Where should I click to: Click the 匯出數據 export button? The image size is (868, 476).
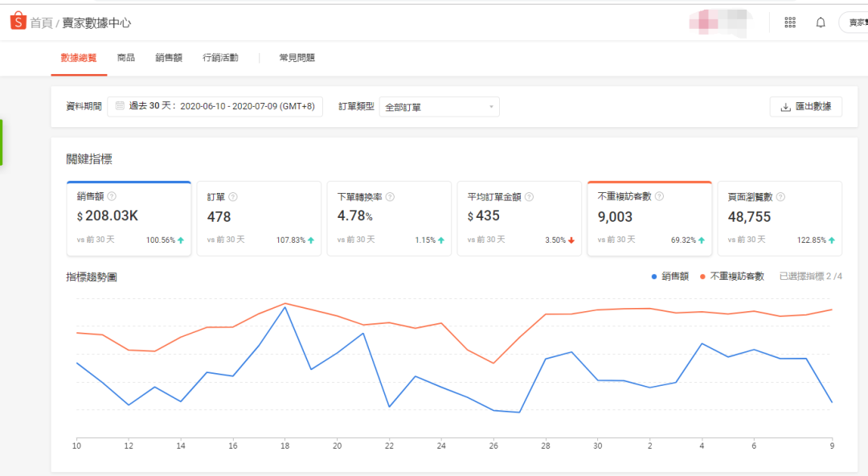click(x=805, y=107)
